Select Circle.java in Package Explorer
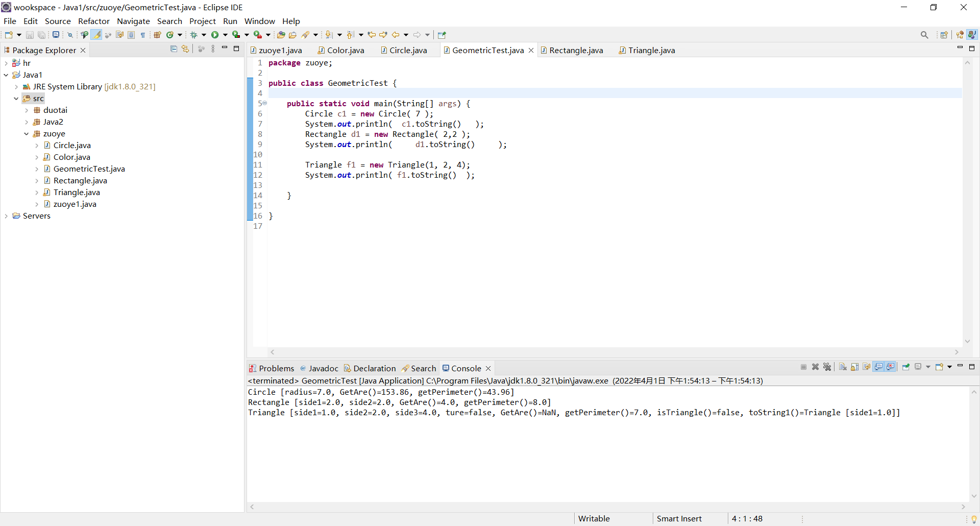 pyautogui.click(x=72, y=146)
